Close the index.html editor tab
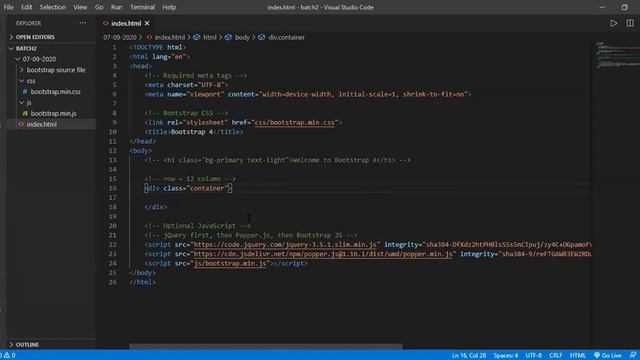 coord(147,23)
